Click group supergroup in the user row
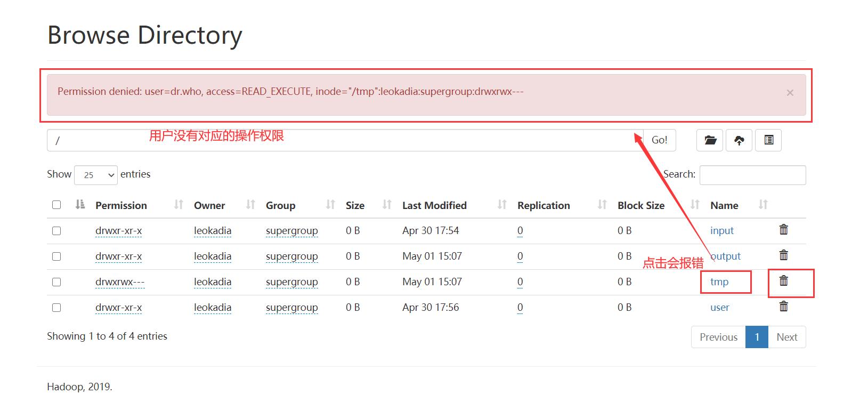This screenshot has width=868, height=402. coord(291,308)
